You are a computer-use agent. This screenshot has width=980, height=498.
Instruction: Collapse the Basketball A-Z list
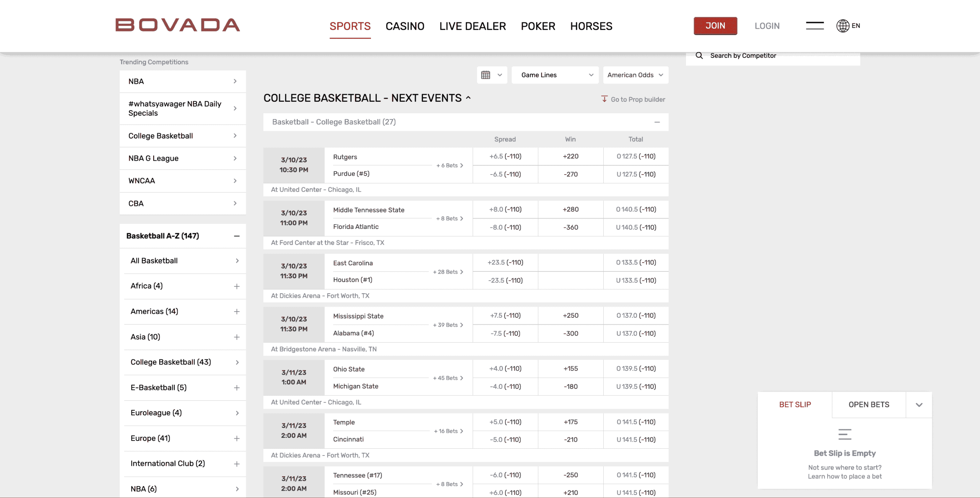[237, 236]
